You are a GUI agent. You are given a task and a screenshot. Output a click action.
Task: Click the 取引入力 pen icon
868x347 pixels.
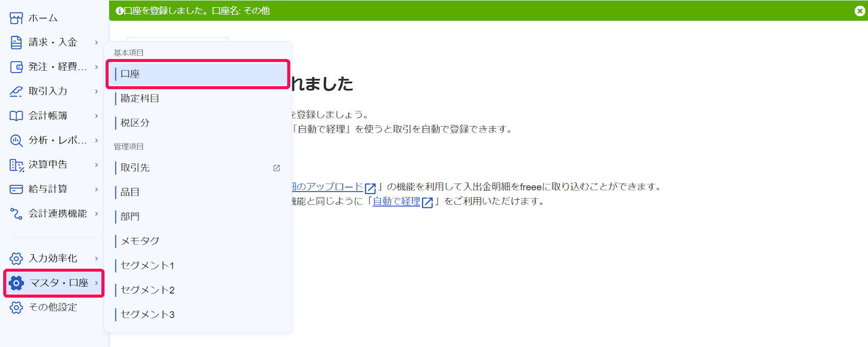coord(16,91)
